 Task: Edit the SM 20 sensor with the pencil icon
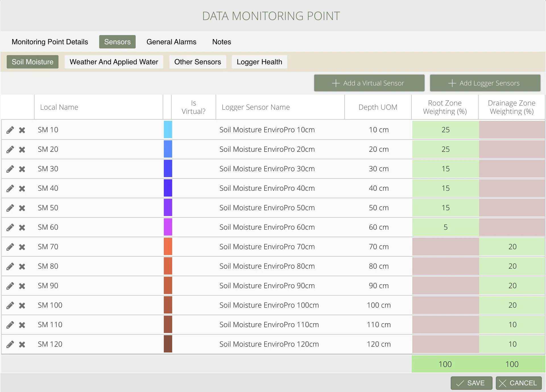coord(10,150)
